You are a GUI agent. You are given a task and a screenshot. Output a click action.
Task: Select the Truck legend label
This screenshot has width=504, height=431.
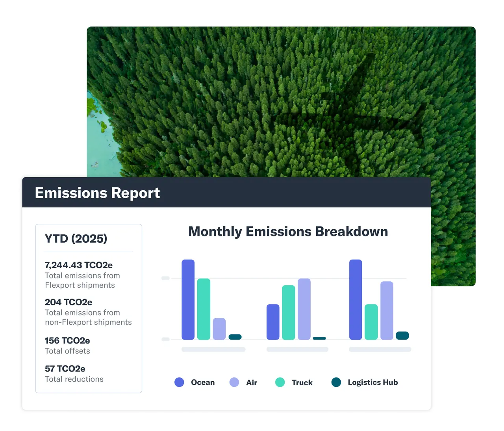click(302, 383)
